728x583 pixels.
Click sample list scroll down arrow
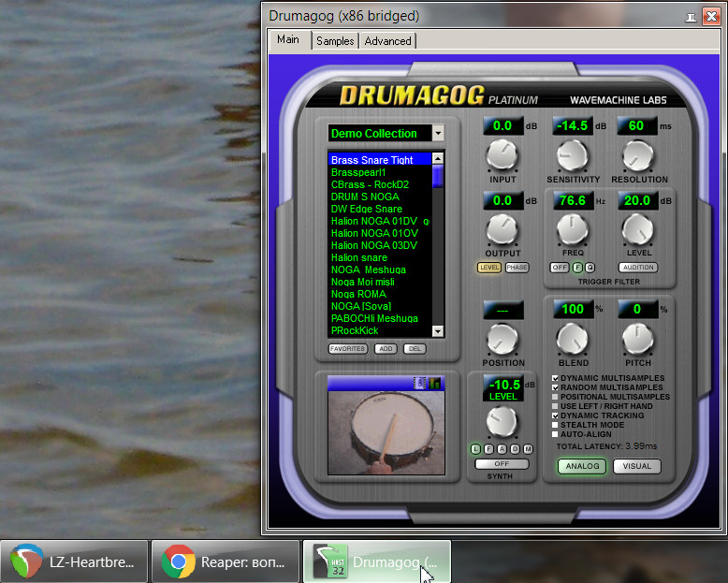[438, 331]
